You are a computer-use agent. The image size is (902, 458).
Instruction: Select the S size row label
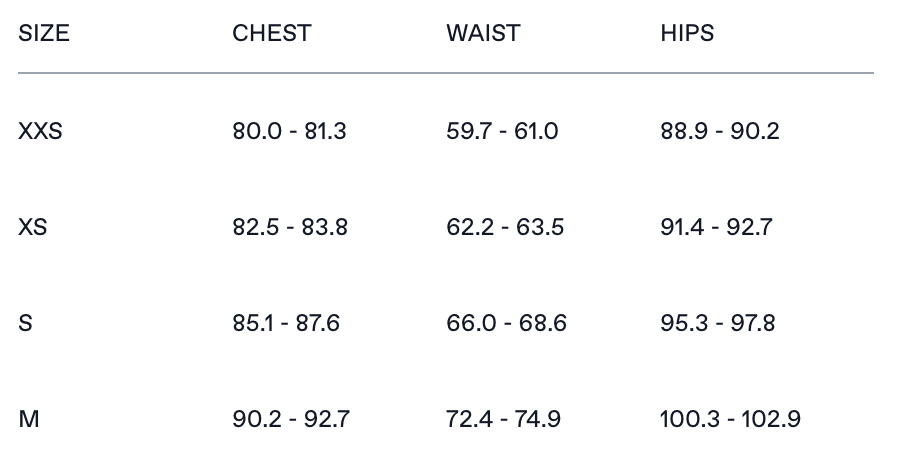[25, 323]
